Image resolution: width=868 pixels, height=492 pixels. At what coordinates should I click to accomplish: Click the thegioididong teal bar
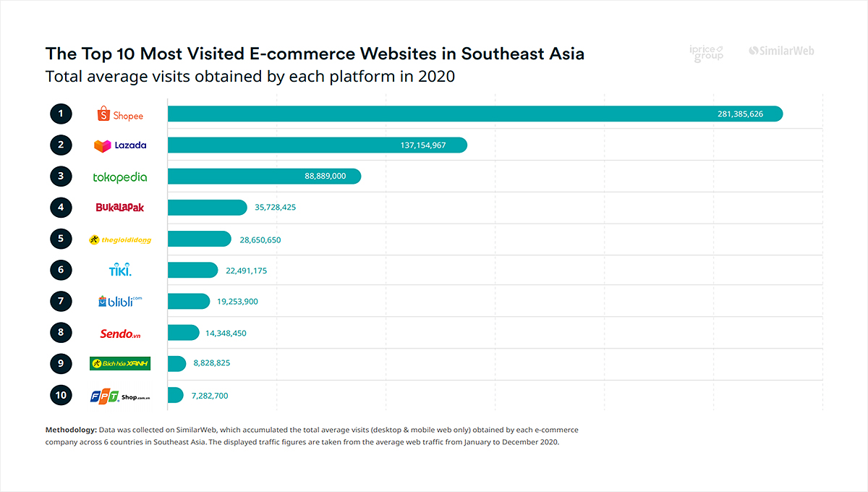tap(199, 239)
